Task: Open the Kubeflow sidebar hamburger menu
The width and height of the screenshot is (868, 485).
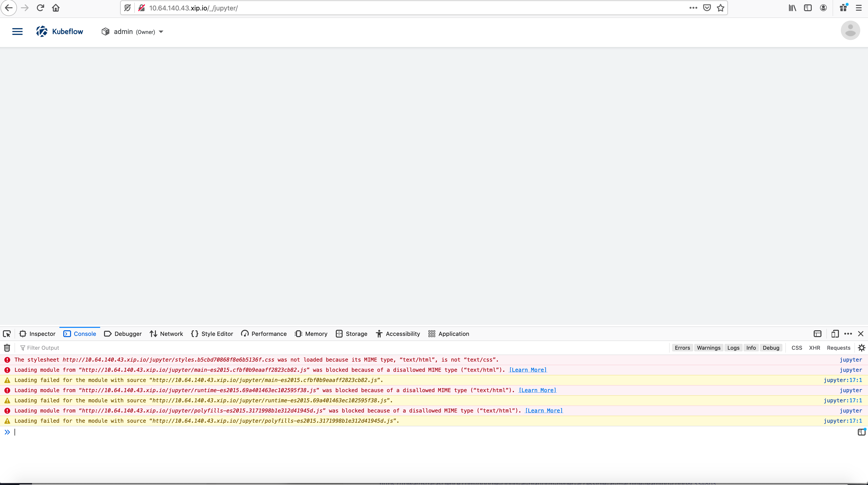Action: click(x=17, y=31)
